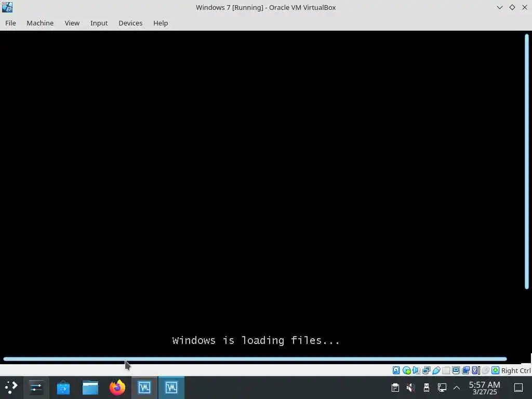Open the Input menu
The height and width of the screenshot is (399, 532).
[99, 23]
